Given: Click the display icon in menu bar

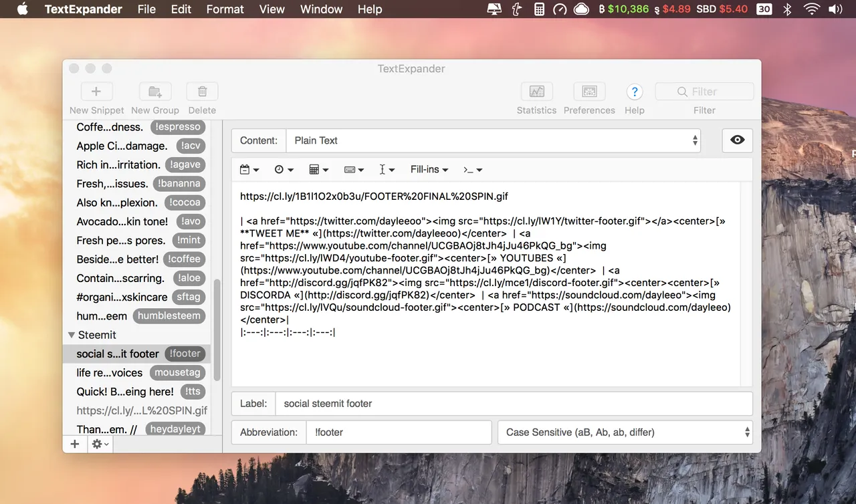Looking at the screenshot, I should point(494,9).
